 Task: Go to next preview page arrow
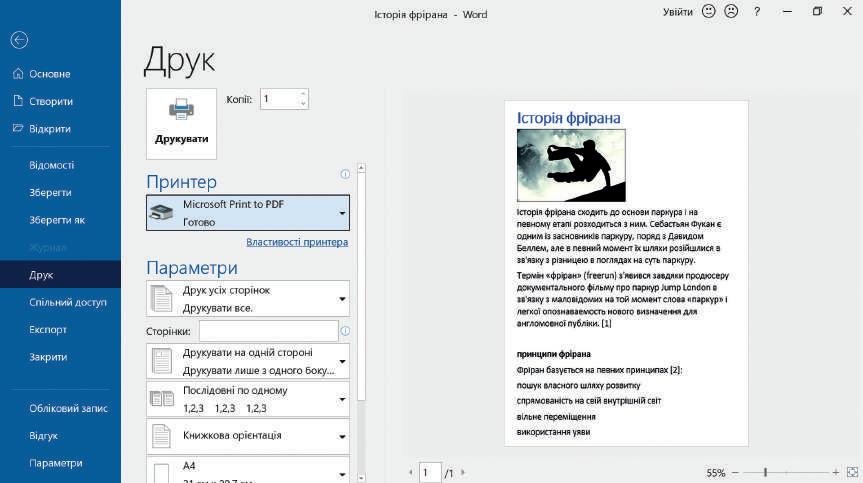tap(462, 472)
